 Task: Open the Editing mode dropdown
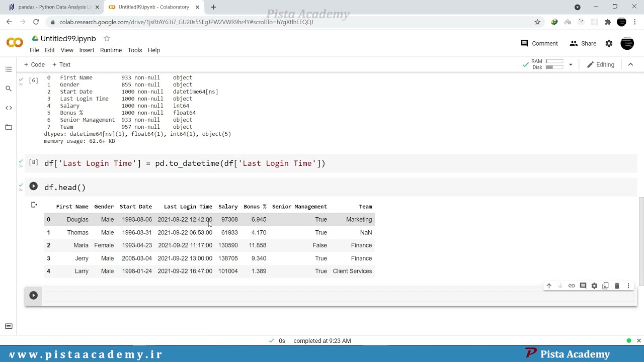click(601, 64)
